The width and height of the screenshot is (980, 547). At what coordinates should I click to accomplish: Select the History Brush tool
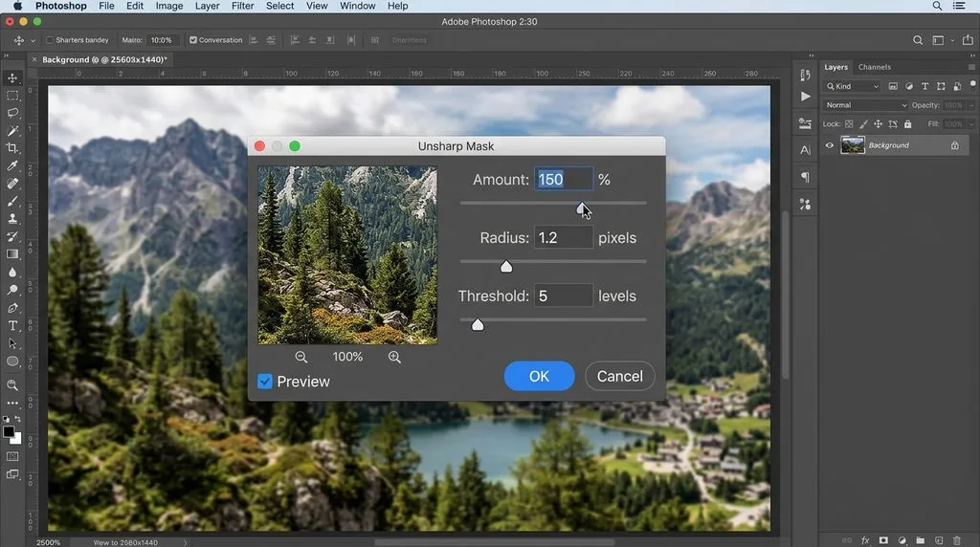tap(12, 236)
